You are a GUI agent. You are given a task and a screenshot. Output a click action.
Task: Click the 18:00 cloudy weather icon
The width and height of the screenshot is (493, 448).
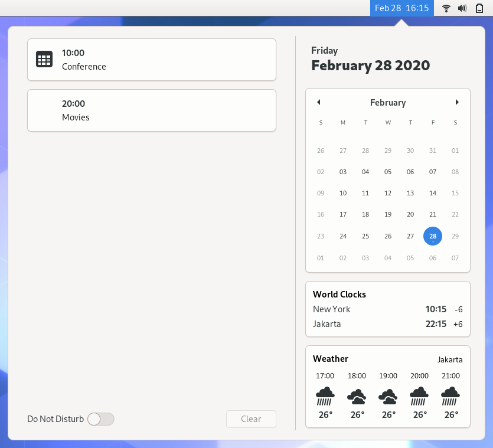click(x=357, y=396)
